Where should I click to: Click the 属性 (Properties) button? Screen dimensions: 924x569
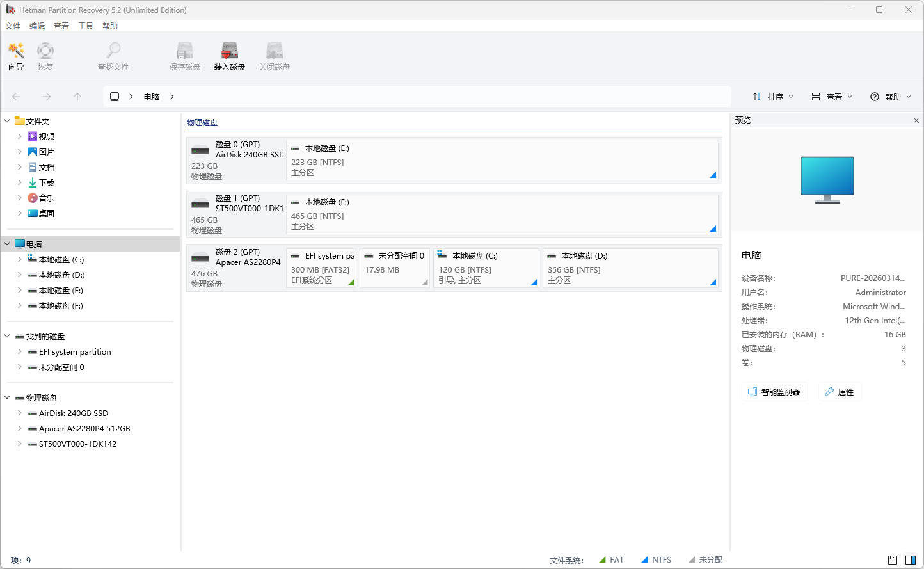840,391
